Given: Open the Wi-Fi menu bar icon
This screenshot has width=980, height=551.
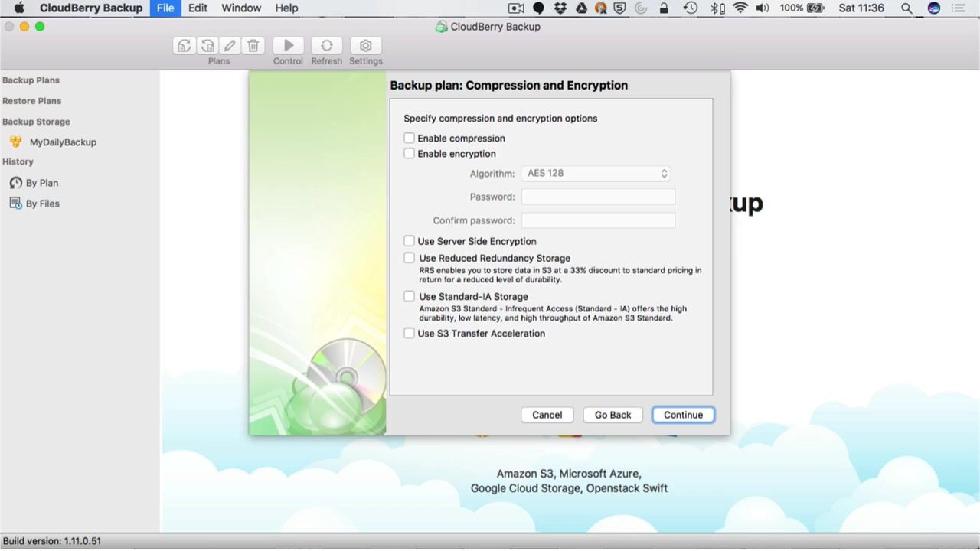Looking at the screenshot, I should [x=740, y=8].
